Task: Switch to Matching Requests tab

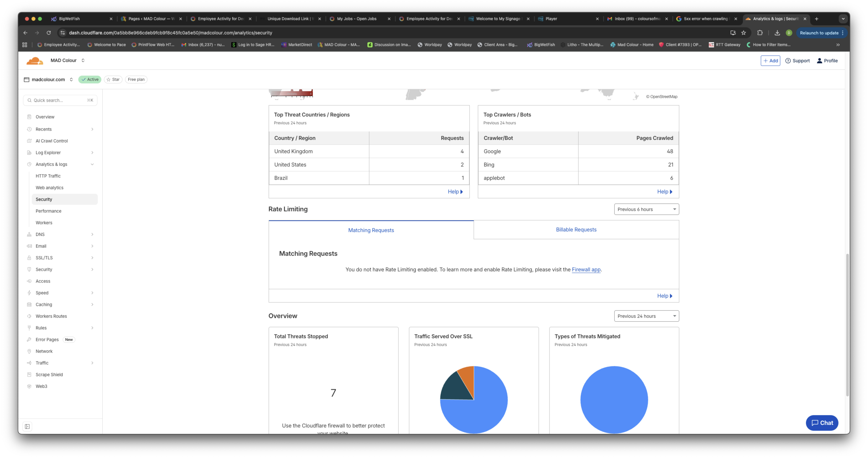Action: (x=371, y=230)
